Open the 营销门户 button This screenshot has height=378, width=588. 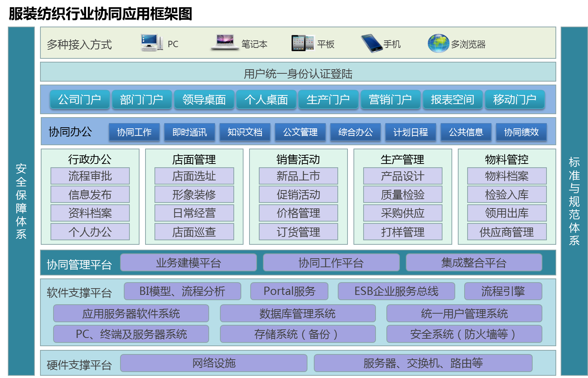click(x=391, y=100)
